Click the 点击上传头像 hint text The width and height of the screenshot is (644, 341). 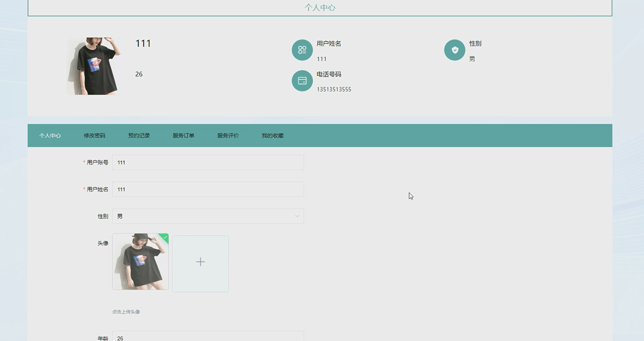point(126,312)
